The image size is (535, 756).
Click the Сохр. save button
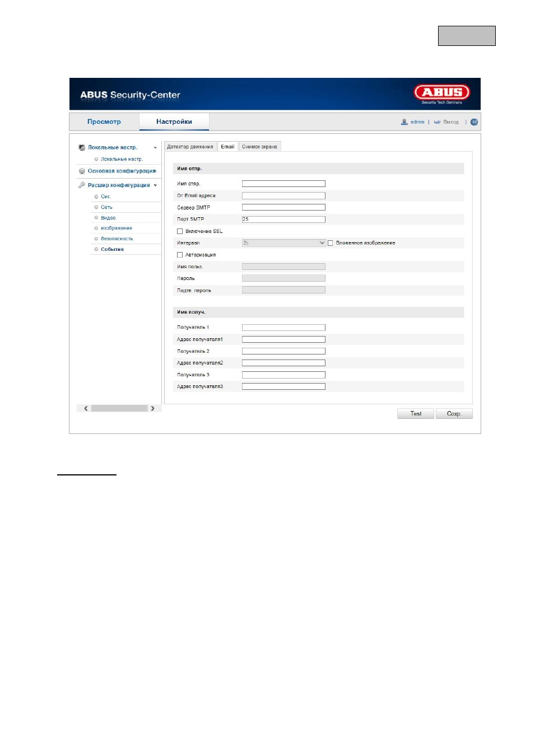click(x=454, y=414)
